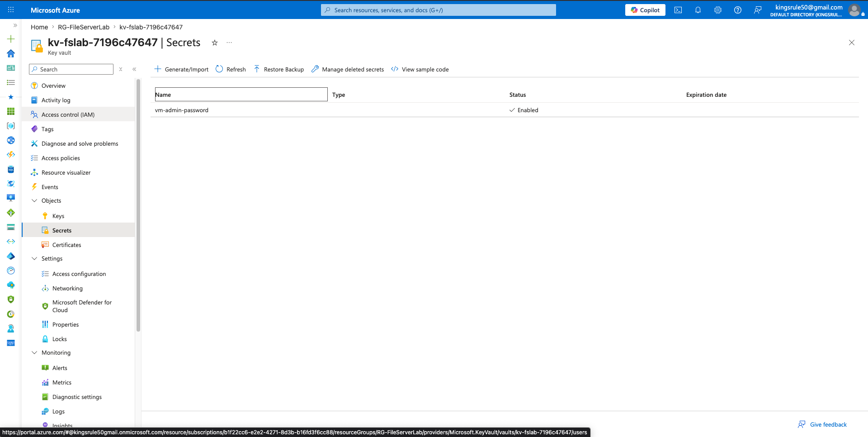Open the notifications bell
868x437 pixels.
[x=698, y=10]
